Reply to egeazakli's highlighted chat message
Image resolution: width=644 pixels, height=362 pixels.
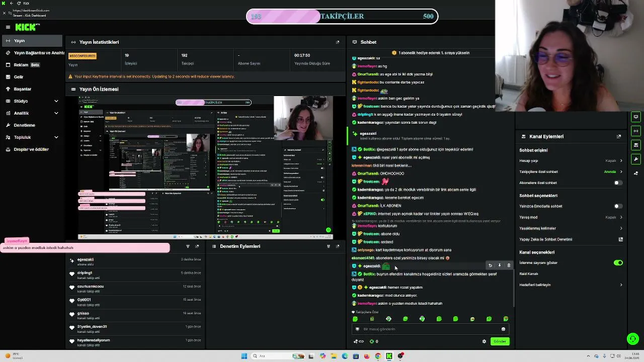coord(490,265)
